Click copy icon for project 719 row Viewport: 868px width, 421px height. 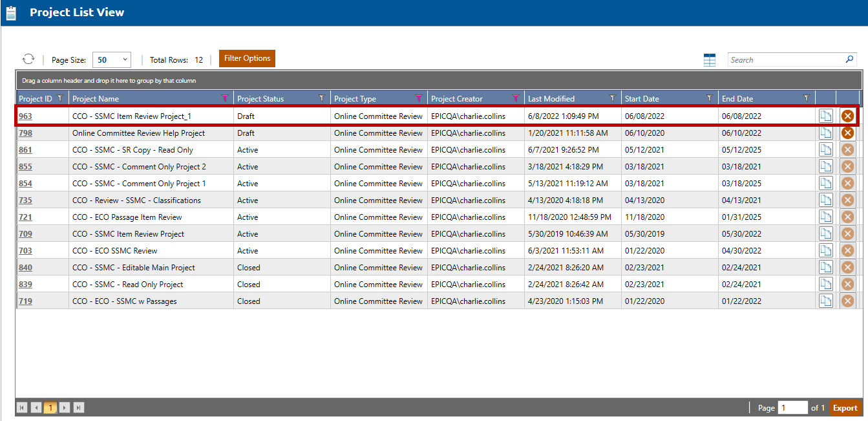(x=825, y=301)
